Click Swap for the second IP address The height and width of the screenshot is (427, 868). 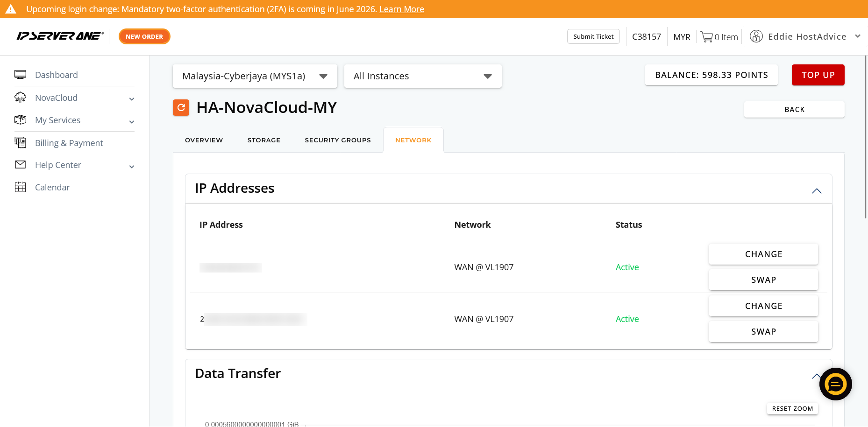tap(763, 331)
